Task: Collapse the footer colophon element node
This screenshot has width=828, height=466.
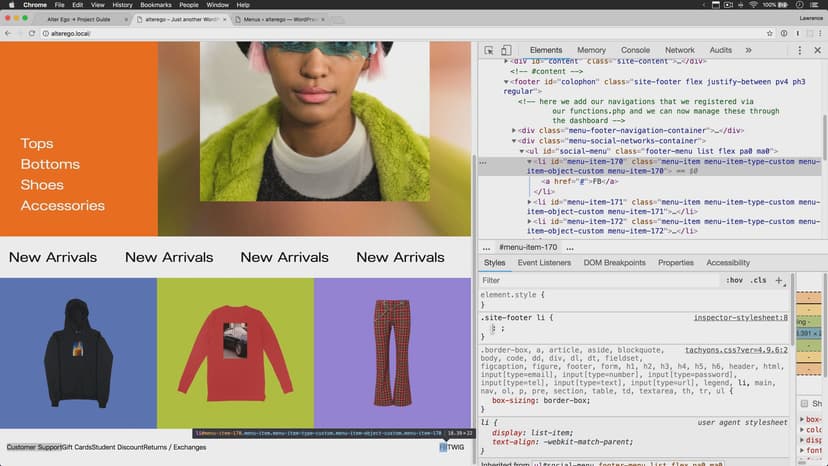Action: click(x=507, y=82)
